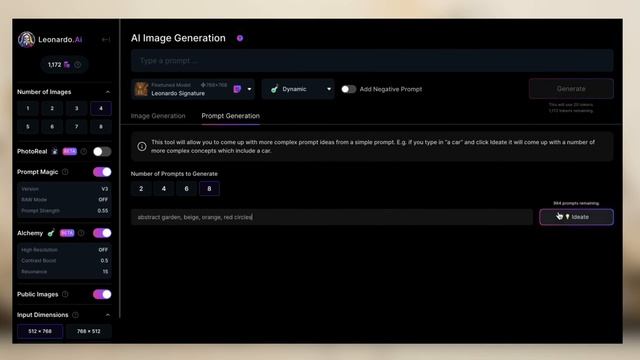This screenshot has height=360, width=640.
Task: Select 8 for Number of Images
Action: tap(101, 127)
